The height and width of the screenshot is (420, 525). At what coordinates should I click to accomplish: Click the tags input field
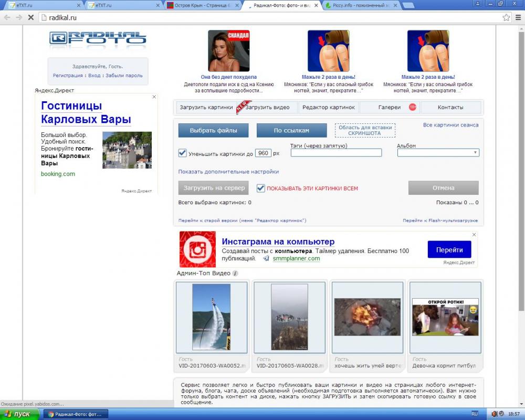click(x=336, y=153)
